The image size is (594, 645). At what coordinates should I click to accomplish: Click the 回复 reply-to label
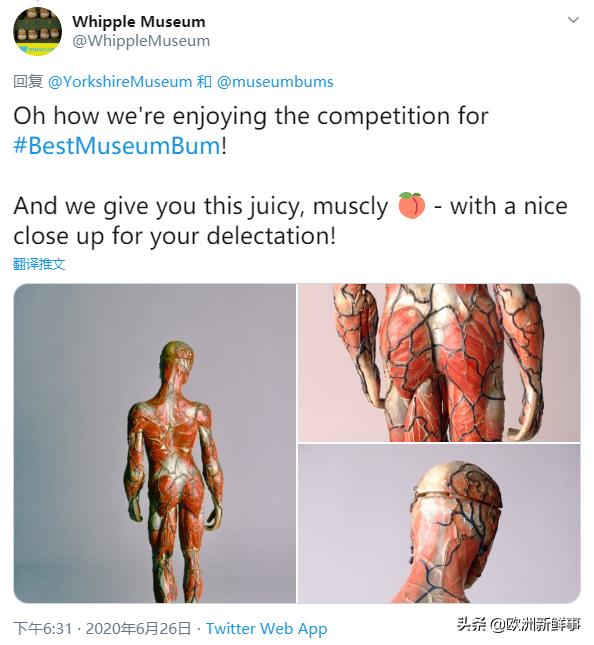(x=28, y=81)
